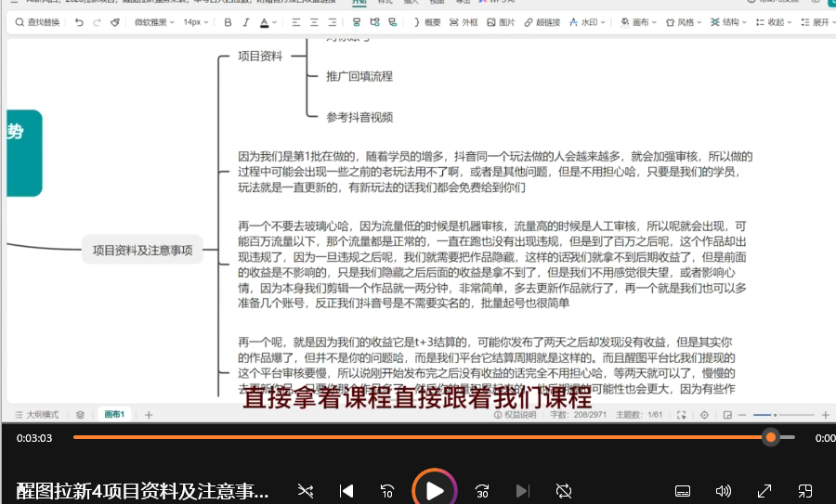The width and height of the screenshot is (836, 504).
Task: Select the 项目资料及注意事项 node
Action: pyautogui.click(x=142, y=250)
